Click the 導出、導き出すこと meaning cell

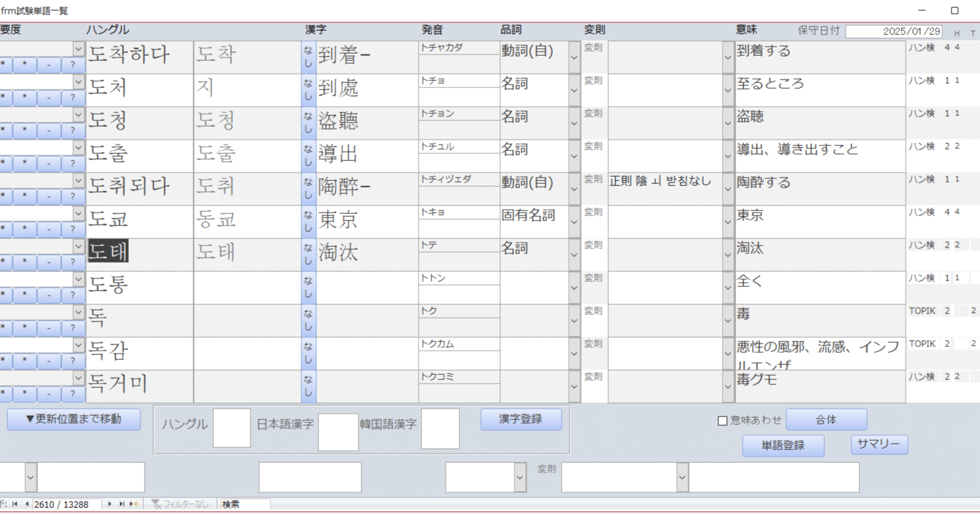820,156
